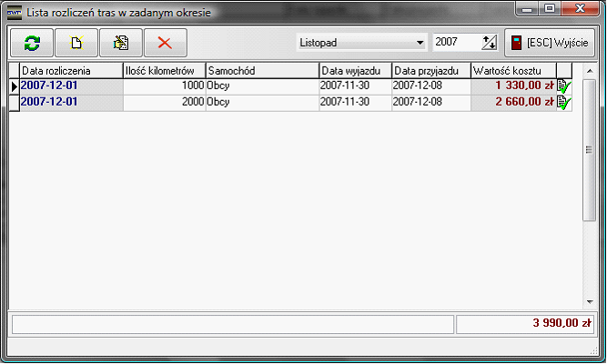Click the Wartość kosztu column header
The width and height of the screenshot is (607, 364).
512,71
